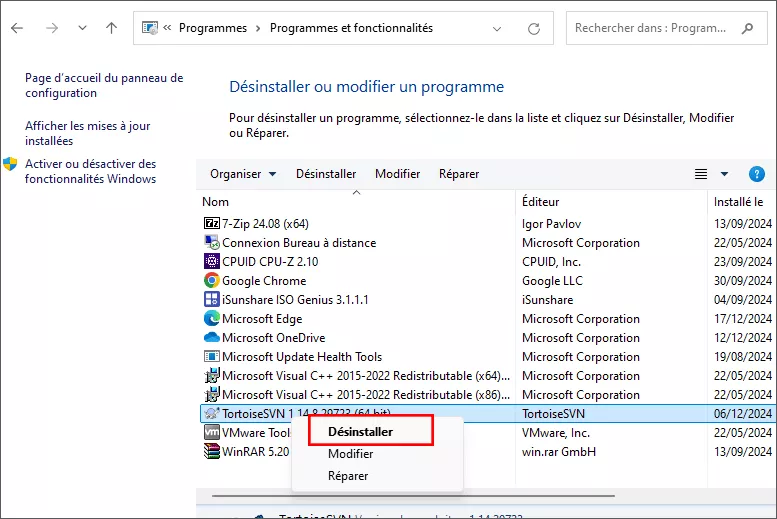The height and width of the screenshot is (519, 777).
Task: Select the 7-Zip program icon
Action: pos(212,224)
